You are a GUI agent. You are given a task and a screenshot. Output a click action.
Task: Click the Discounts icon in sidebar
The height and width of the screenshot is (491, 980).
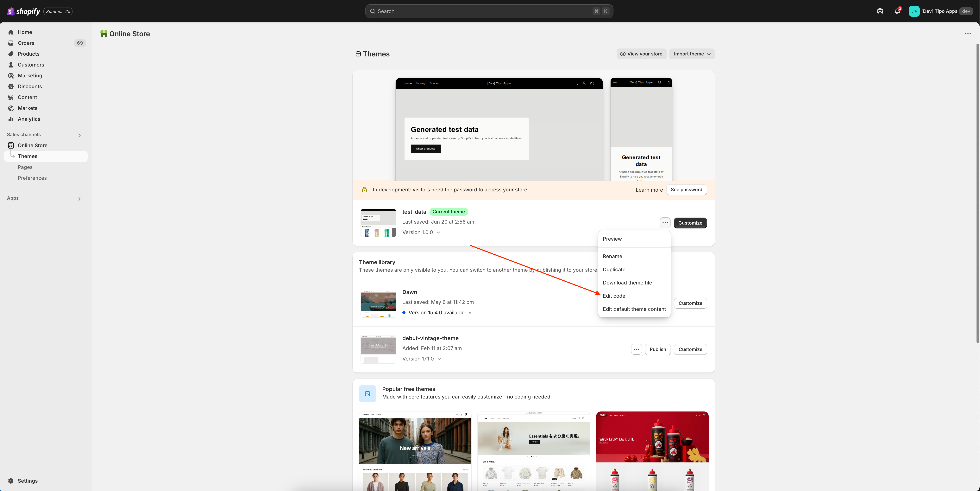[x=11, y=86]
